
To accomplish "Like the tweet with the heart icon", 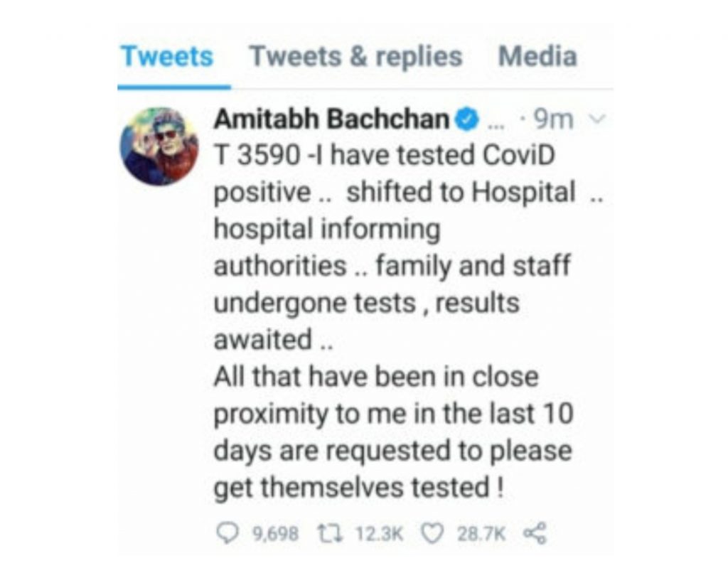I will (x=432, y=533).
